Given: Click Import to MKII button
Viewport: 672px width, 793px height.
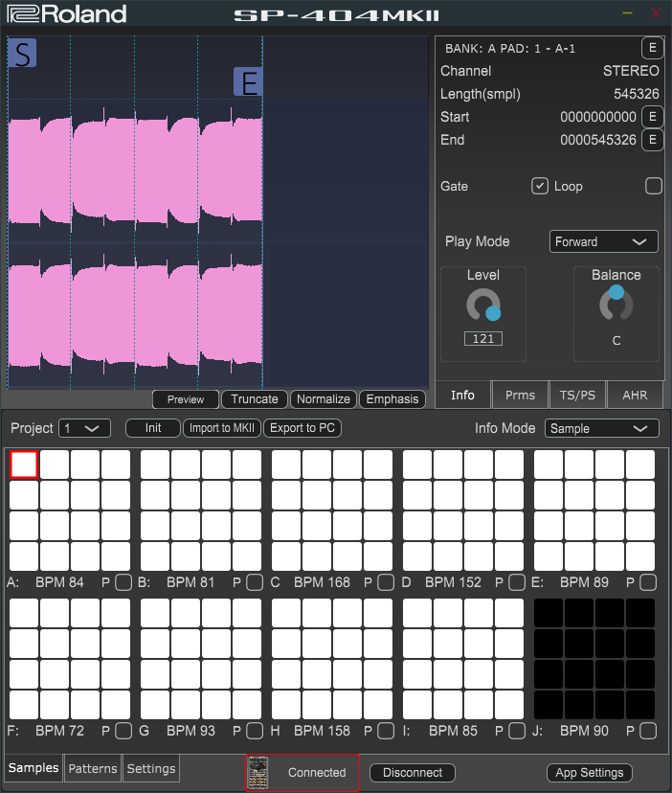Looking at the screenshot, I should point(222,428).
